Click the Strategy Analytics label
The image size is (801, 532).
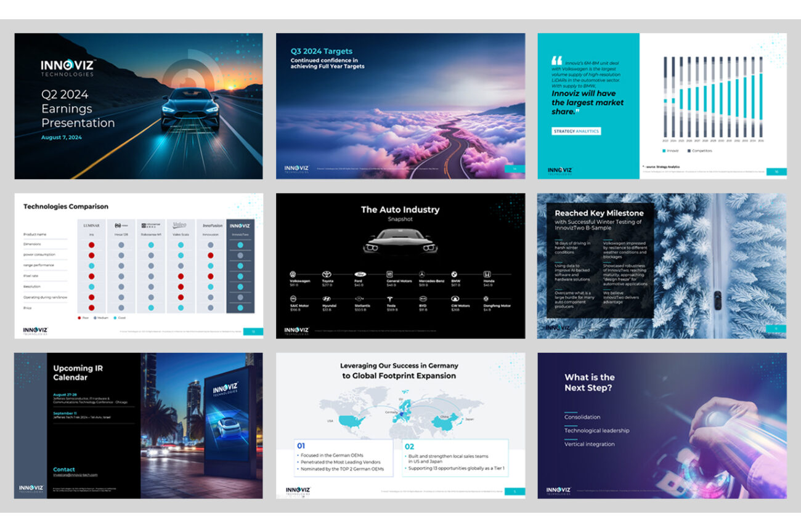[x=576, y=131]
